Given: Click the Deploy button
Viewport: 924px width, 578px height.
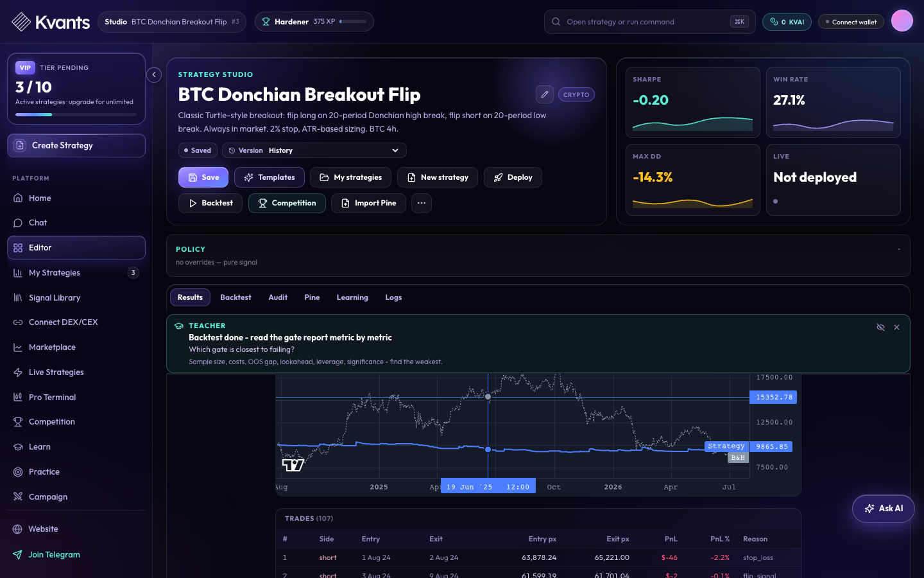Looking at the screenshot, I should coord(513,177).
